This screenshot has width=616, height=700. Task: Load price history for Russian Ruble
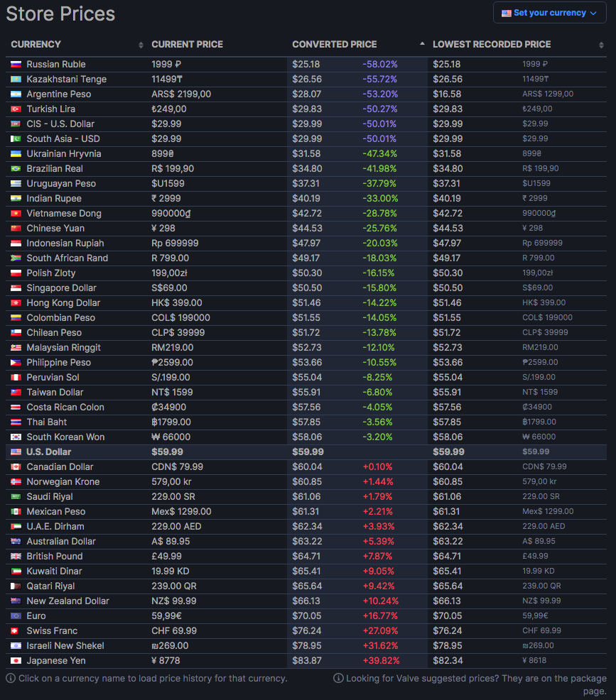pos(56,65)
